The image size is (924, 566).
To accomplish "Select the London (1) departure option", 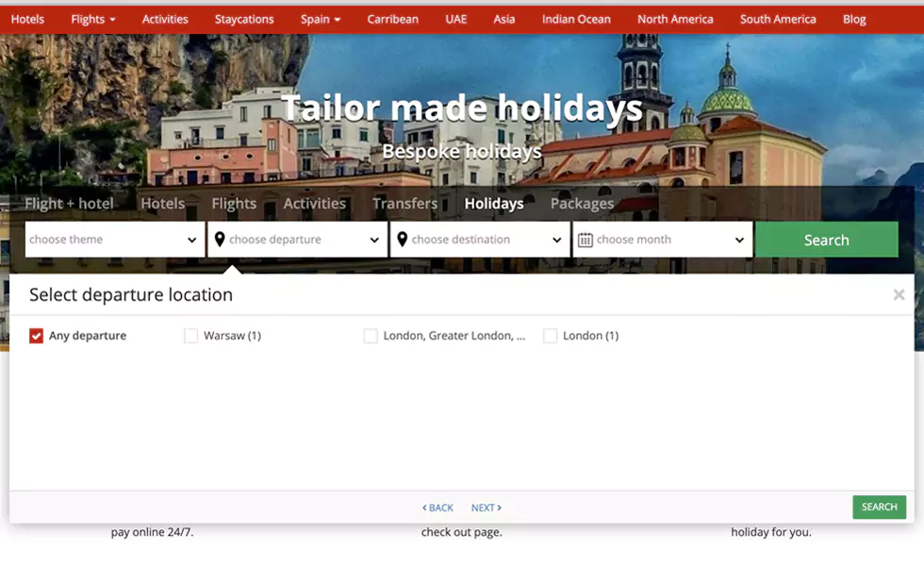I will point(551,335).
